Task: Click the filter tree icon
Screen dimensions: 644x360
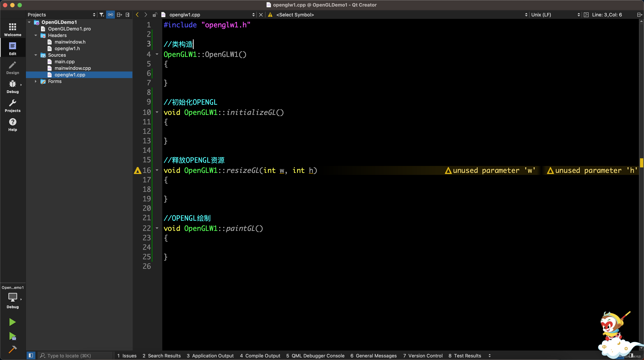Action: (102, 15)
